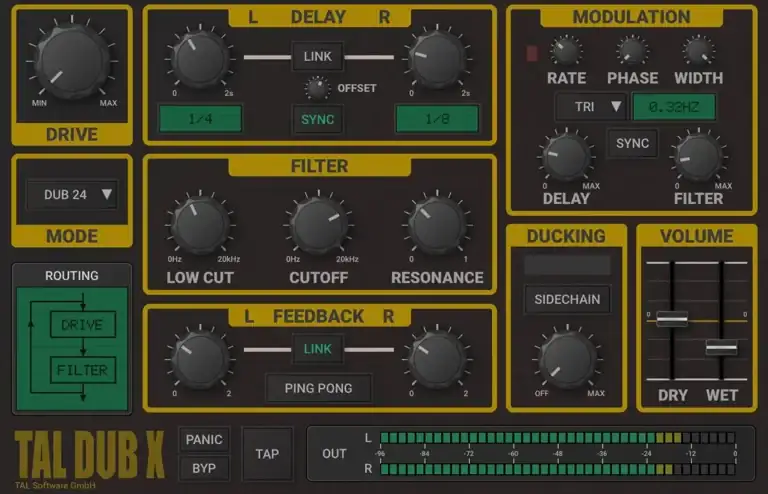Click the Ducking amount knob

click(x=567, y=360)
